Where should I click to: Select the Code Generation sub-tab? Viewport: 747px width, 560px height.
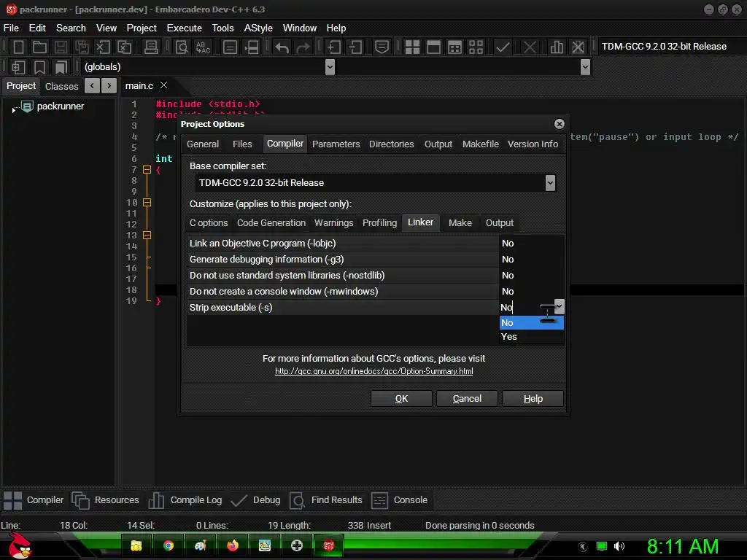271,223
